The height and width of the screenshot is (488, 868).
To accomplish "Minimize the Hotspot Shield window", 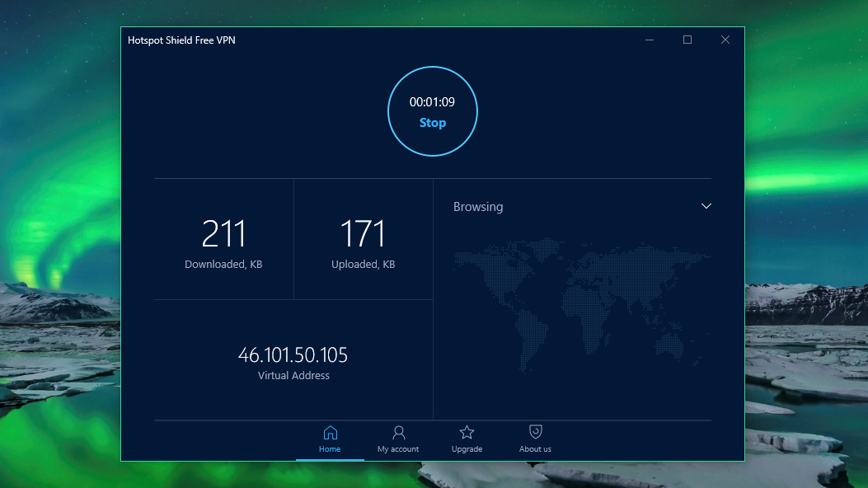I will pos(650,40).
